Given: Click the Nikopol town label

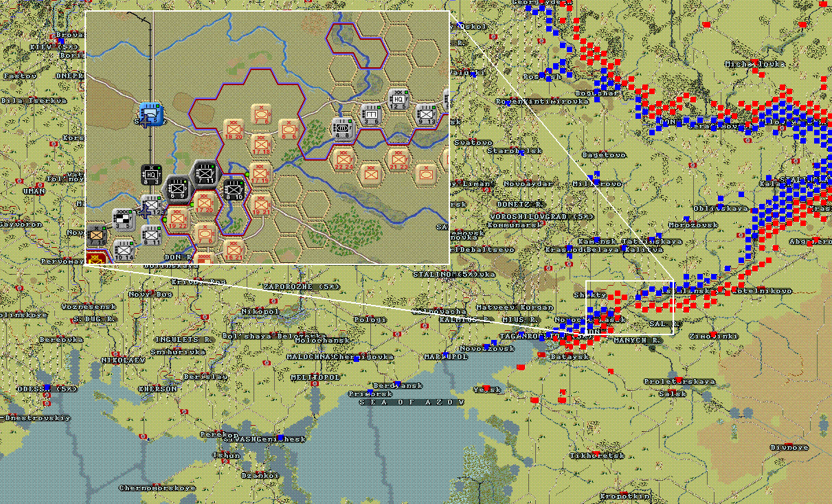Looking at the screenshot, I should (260, 311).
